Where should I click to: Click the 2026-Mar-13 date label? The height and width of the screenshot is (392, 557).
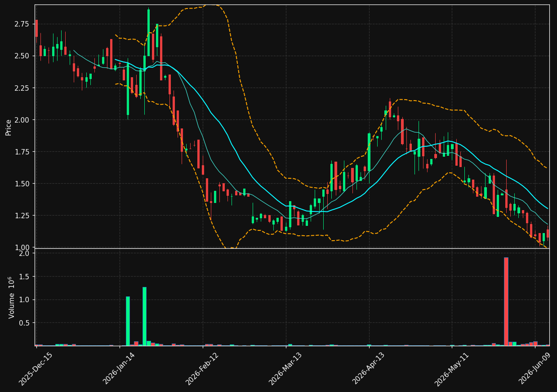coord(285,369)
